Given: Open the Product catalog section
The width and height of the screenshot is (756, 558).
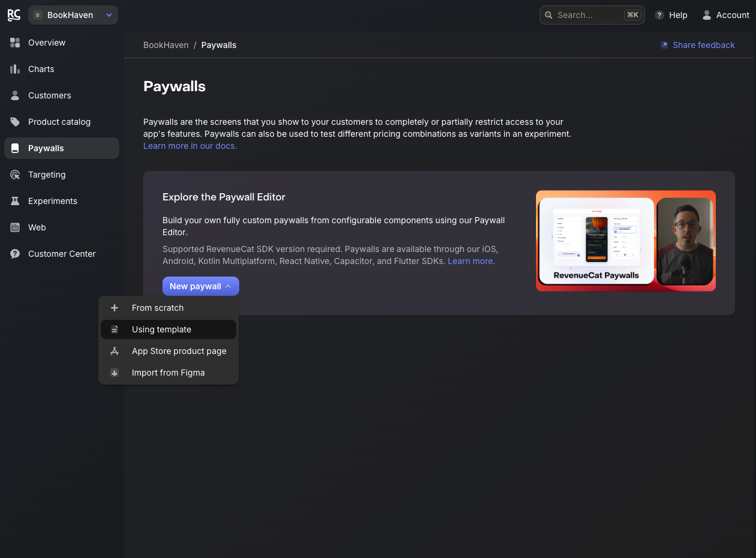Looking at the screenshot, I should (59, 122).
